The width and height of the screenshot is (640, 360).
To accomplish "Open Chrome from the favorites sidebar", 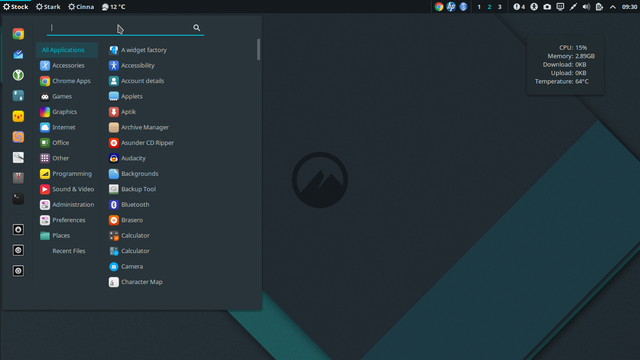I will [18, 34].
